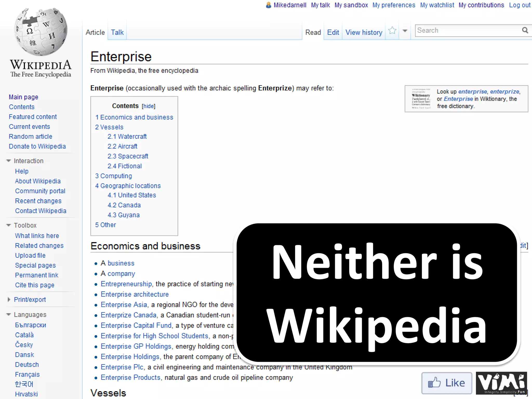
Task: Click the ViMi logo
Action: (x=501, y=383)
